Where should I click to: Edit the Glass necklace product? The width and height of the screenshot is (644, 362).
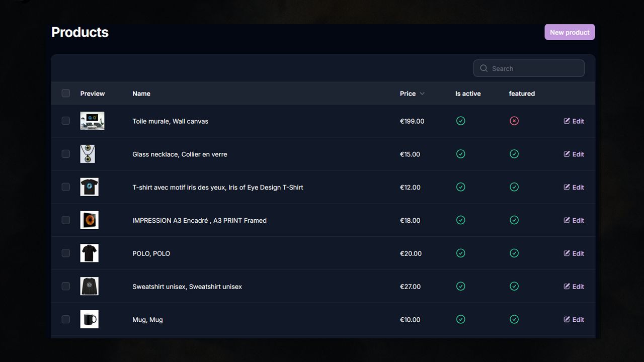574,154
